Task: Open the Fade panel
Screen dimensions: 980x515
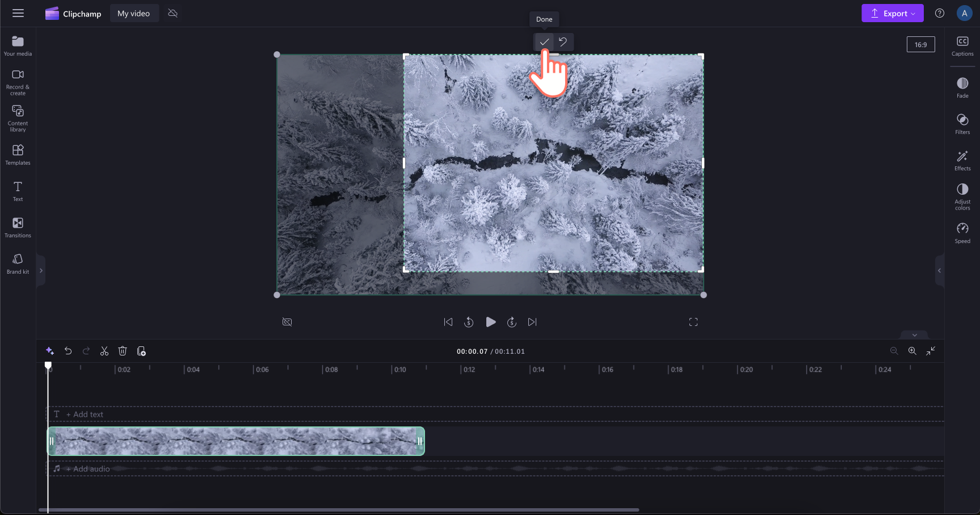Action: point(962,88)
